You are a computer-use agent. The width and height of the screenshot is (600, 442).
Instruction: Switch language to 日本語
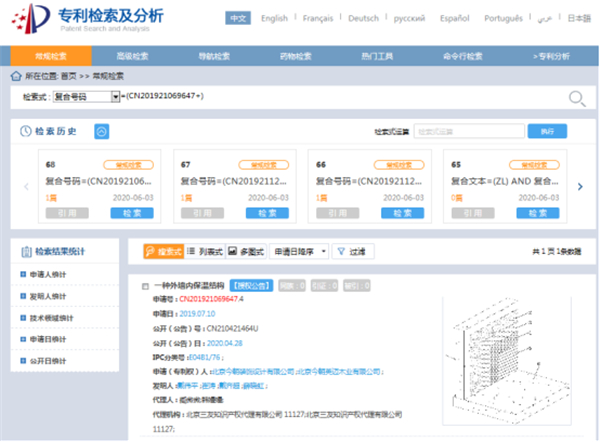pos(579,18)
